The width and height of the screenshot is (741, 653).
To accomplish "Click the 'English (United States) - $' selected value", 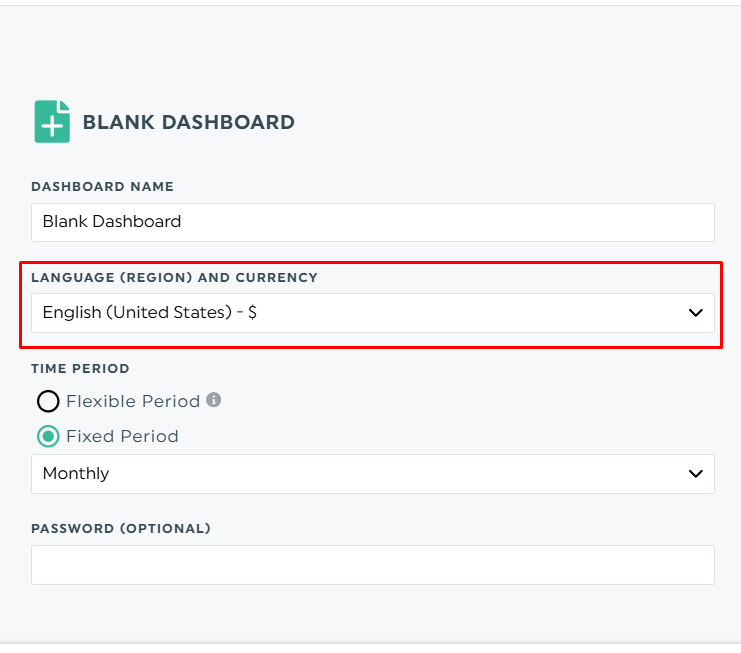I will pyautogui.click(x=150, y=313).
